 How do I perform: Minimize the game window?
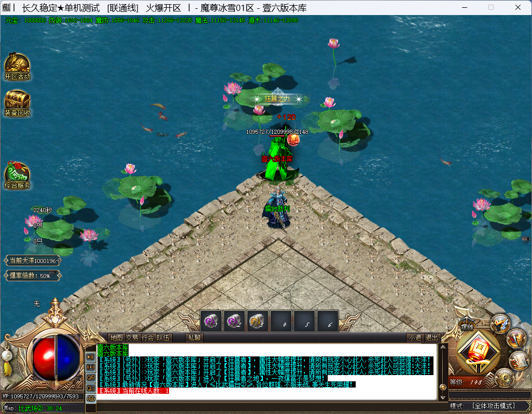coord(465,7)
